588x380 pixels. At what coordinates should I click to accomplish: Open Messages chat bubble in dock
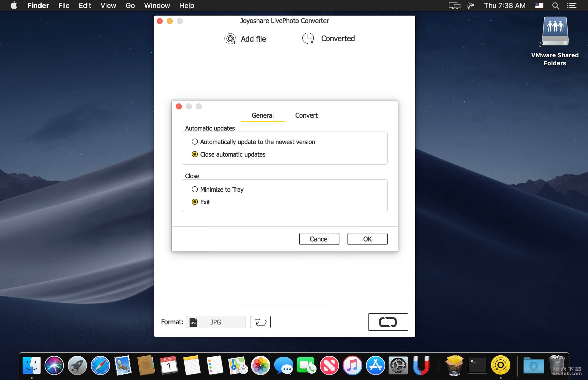(x=283, y=366)
